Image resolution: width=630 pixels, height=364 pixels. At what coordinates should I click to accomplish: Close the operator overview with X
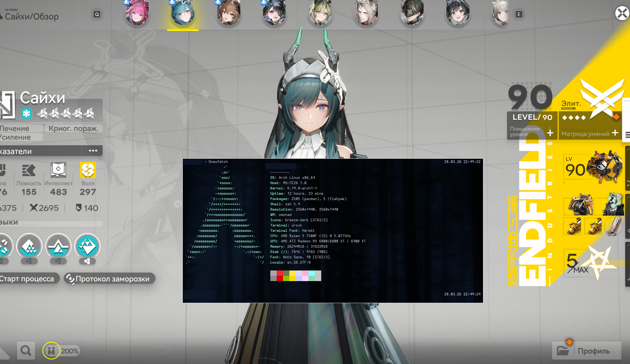[622, 13]
